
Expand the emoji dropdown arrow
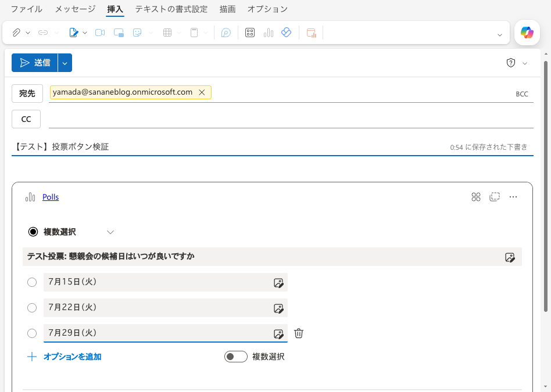click(x=151, y=33)
